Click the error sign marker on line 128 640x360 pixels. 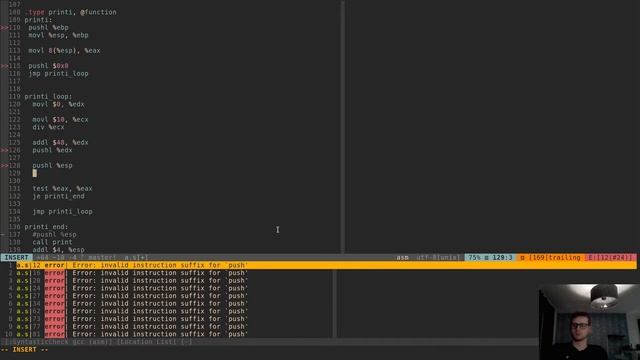point(4,166)
